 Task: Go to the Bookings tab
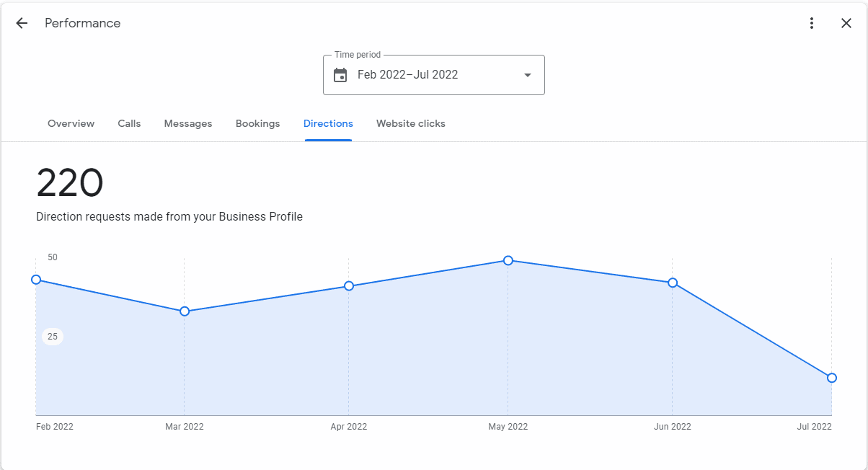[x=257, y=123]
